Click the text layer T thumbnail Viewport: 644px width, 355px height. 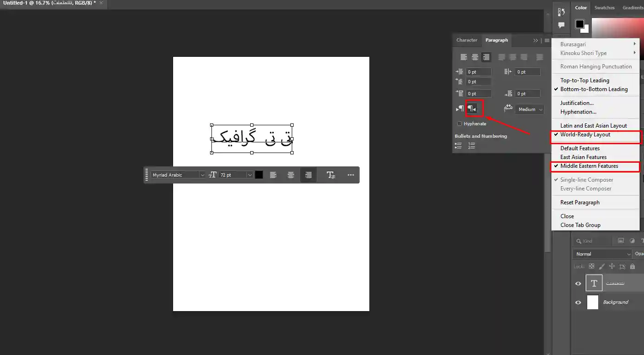pos(594,283)
